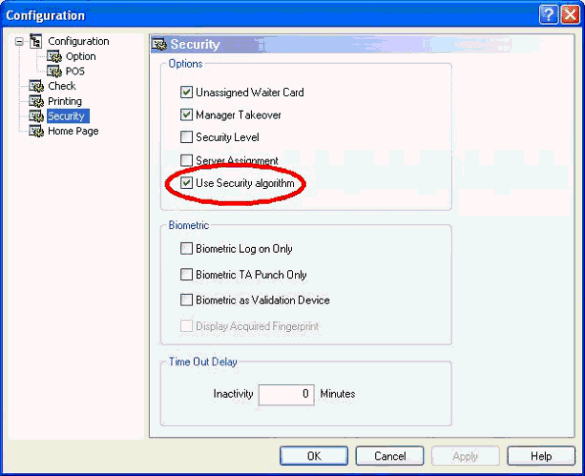The width and height of the screenshot is (585, 476).
Task: Enable the Security Level checkbox
Action: tap(186, 137)
